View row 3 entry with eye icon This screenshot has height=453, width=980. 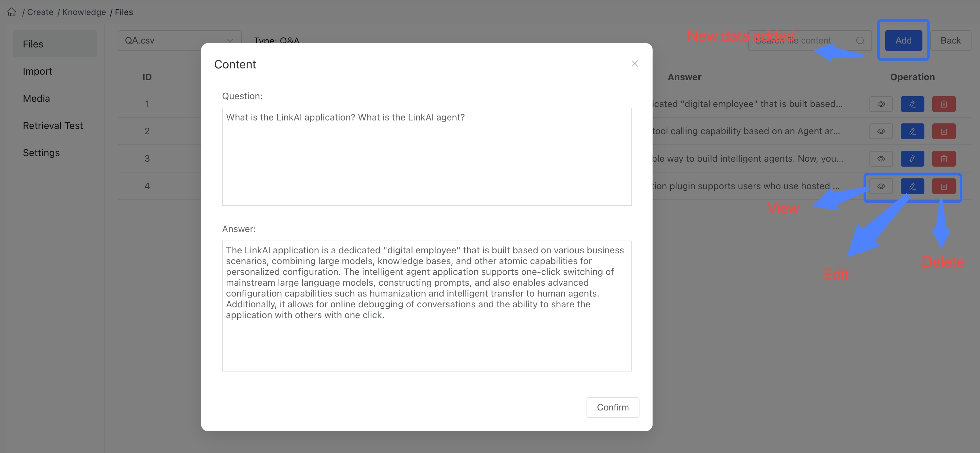pos(881,159)
